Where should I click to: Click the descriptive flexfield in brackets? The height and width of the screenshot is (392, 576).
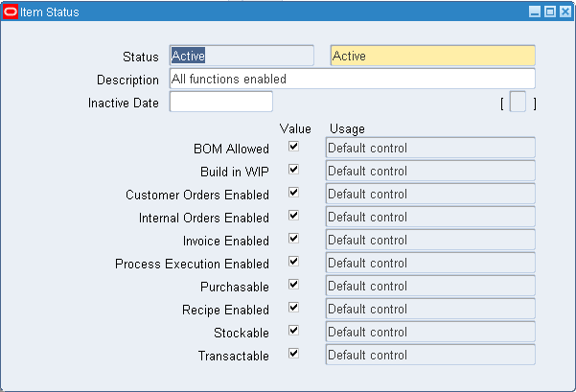click(518, 103)
